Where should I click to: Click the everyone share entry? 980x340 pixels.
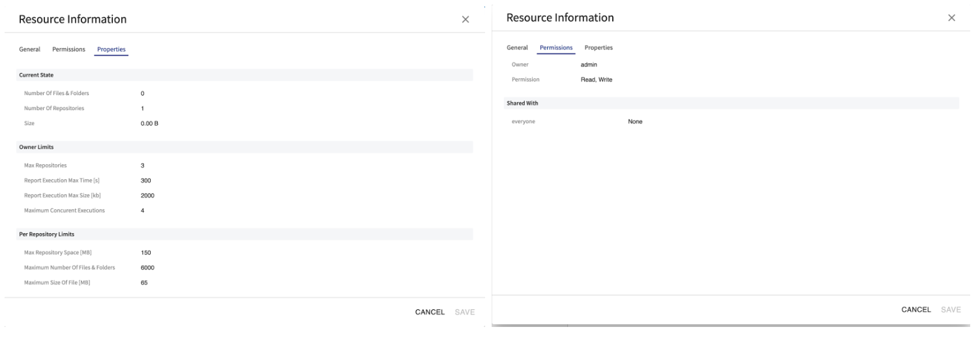tap(524, 121)
